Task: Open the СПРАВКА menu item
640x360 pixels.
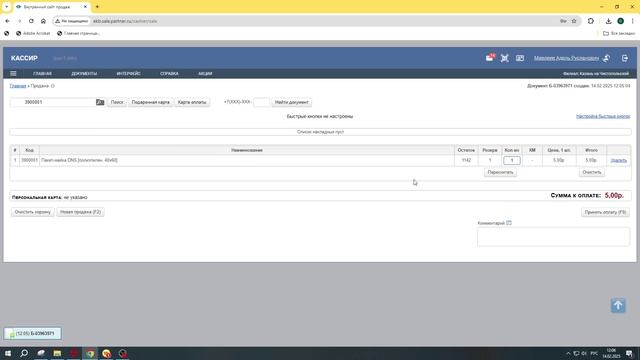Action: point(169,73)
